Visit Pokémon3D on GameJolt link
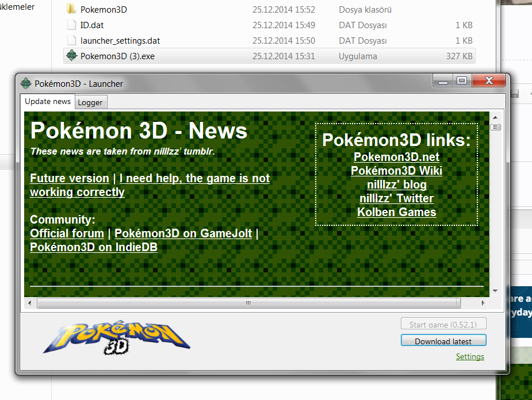The height and width of the screenshot is (400, 532). tap(183, 233)
